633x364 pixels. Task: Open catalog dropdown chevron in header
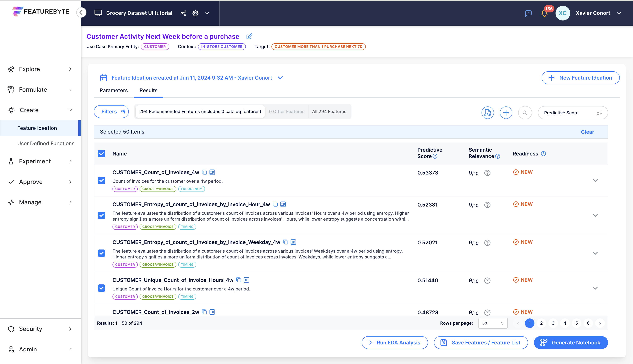click(207, 13)
